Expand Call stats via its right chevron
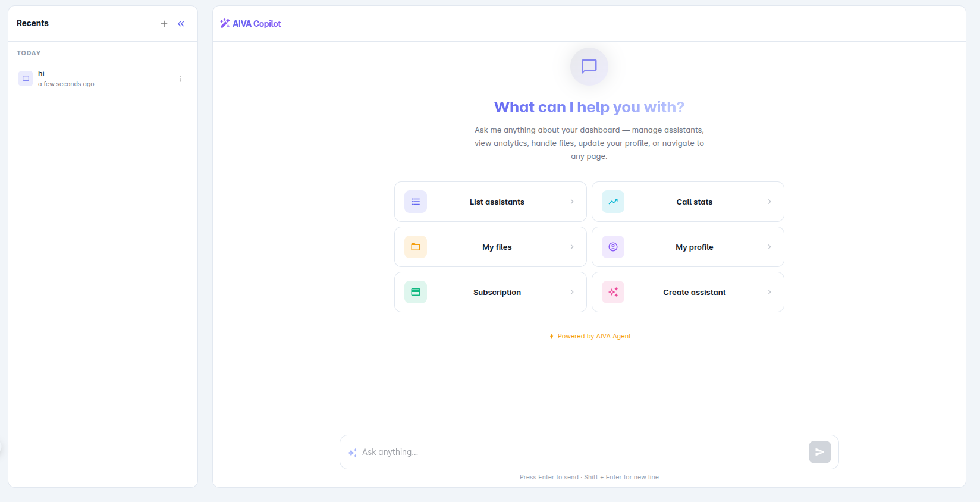The image size is (980, 502). click(x=769, y=202)
